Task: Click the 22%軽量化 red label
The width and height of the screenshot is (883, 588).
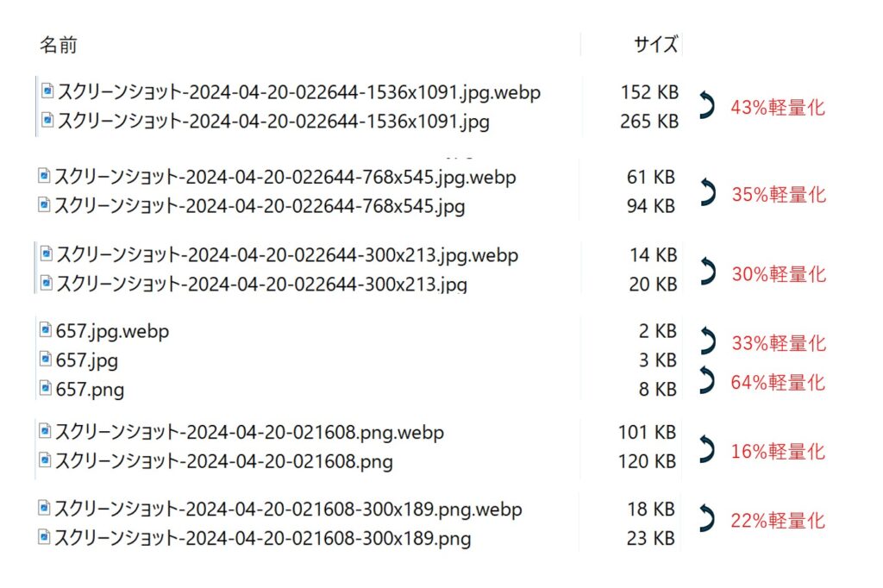Action: 778,521
